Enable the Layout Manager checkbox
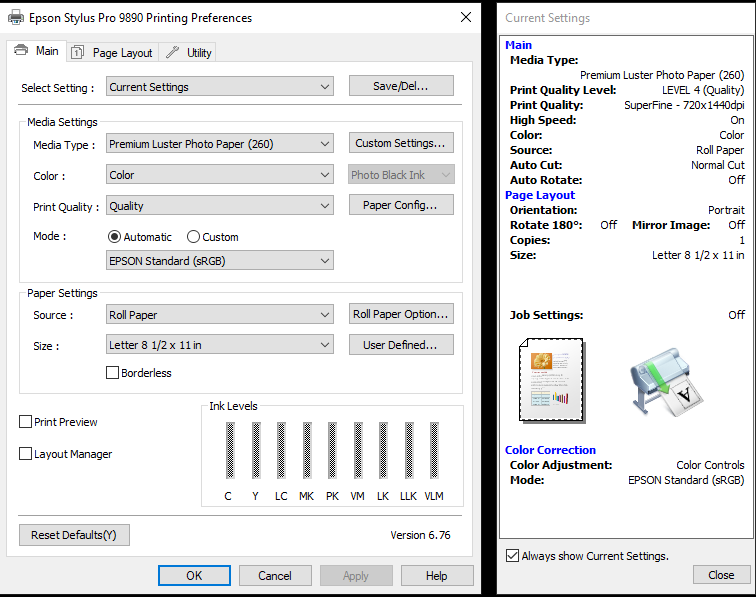Screen dimensions: 756x597 (26, 454)
